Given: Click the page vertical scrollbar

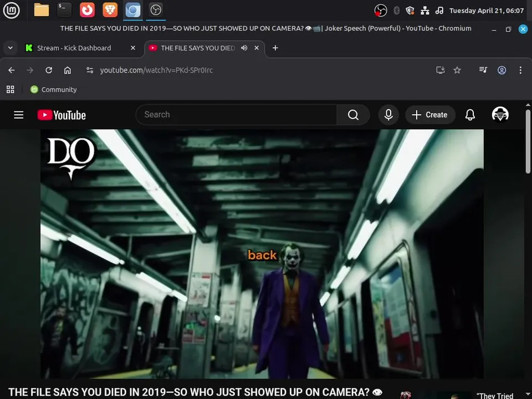Looking at the screenshot, I should (x=528, y=141).
